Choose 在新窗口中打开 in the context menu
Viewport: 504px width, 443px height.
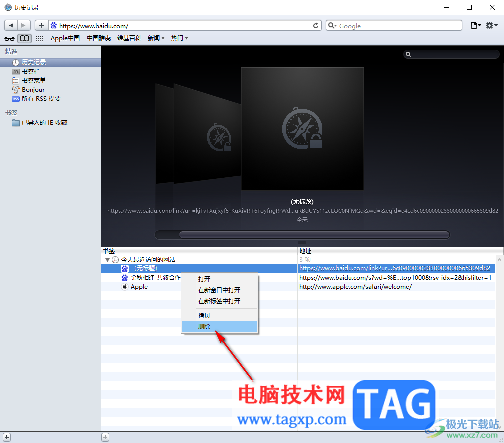(220, 290)
